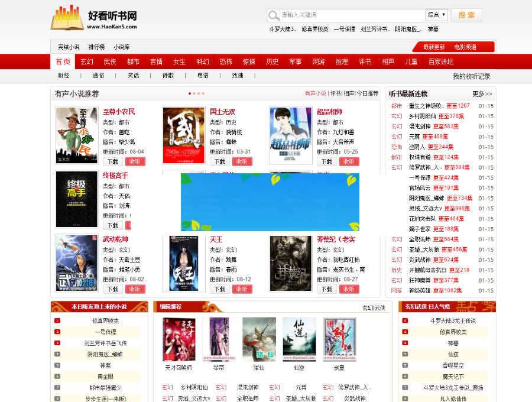Image resolution: width=532 pixels, height=402 pixels.
Task: Open the 排行榜 tab
Action: 96,47
